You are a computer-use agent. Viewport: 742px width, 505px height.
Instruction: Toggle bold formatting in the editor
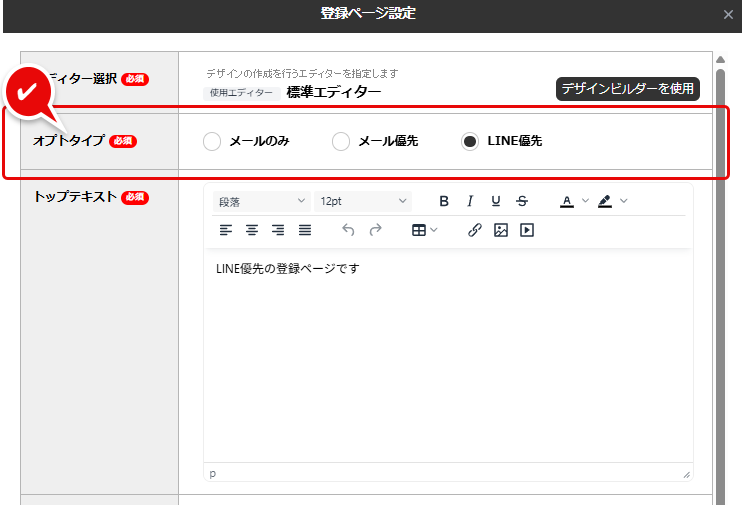coord(443,201)
